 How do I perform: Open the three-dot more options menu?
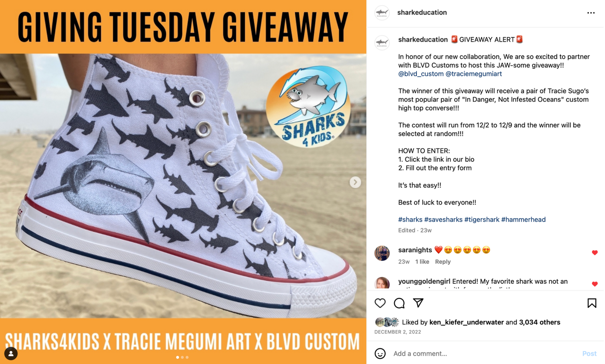[x=591, y=13]
